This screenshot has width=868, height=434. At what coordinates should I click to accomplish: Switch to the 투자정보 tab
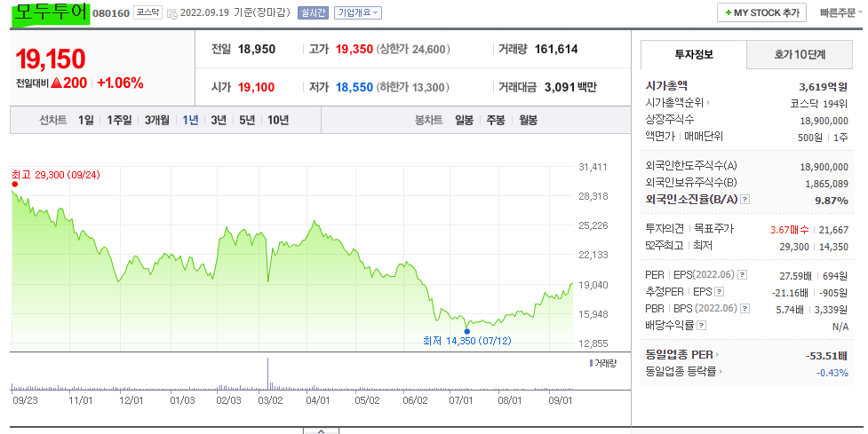[x=694, y=54]
